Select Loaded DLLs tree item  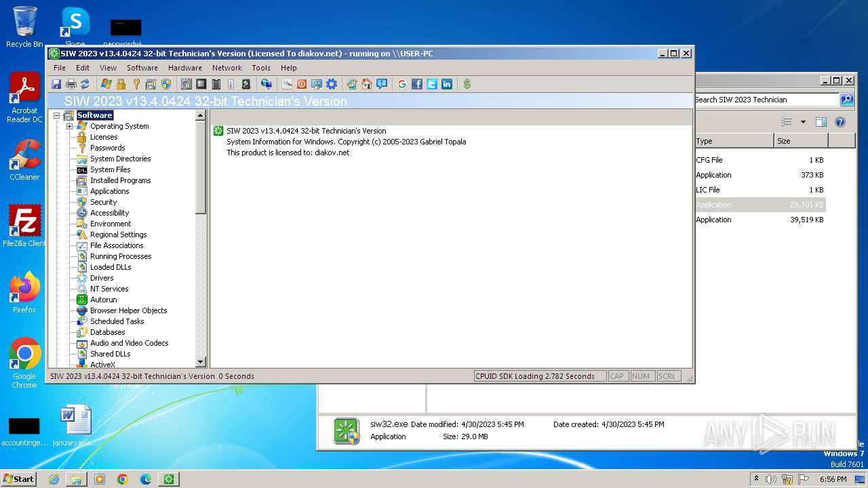pyautogui.click(x=111, y=267)
